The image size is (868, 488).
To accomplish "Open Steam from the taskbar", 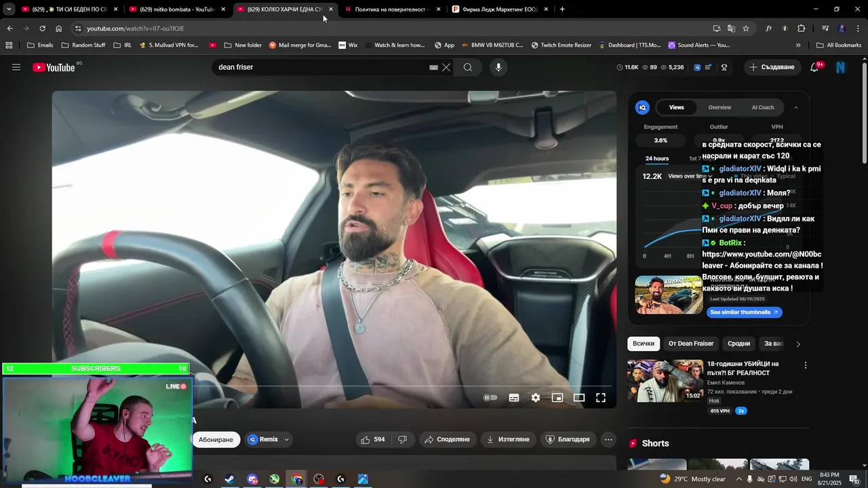I will (230, 479).
